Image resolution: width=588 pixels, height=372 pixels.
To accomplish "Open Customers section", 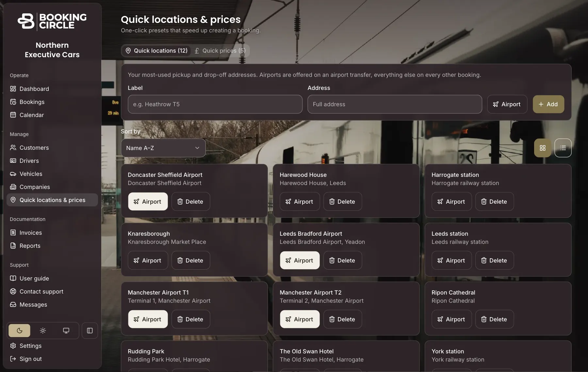I will point(52,147).
